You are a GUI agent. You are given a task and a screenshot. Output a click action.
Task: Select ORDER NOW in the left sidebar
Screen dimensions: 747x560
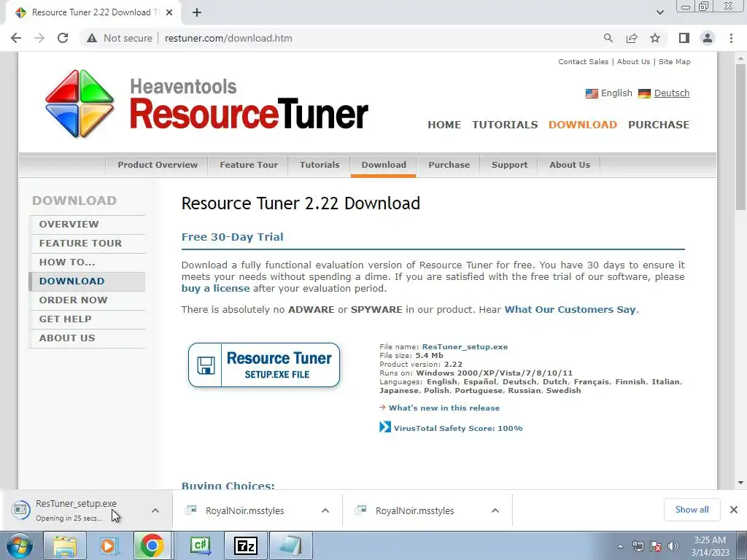coord(87,300)
